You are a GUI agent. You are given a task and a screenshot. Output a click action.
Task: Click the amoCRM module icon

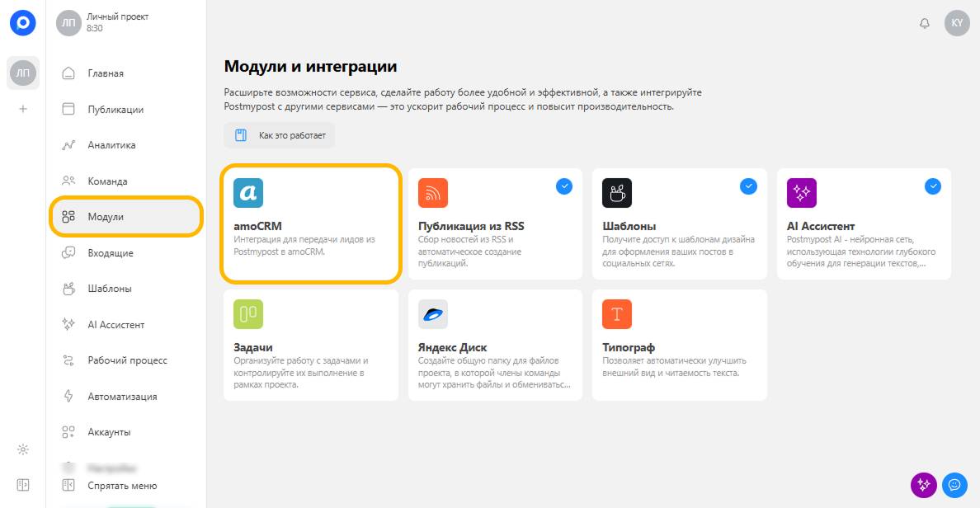[248, 193]
